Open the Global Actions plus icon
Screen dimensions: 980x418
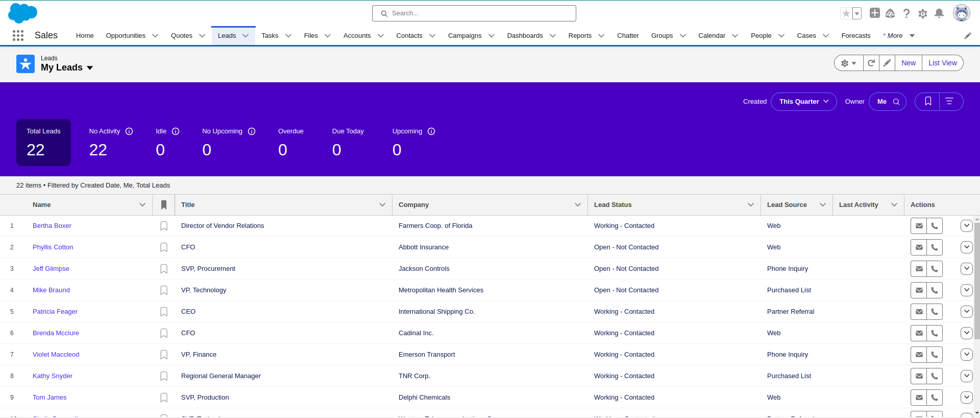(x=875, y=13)
